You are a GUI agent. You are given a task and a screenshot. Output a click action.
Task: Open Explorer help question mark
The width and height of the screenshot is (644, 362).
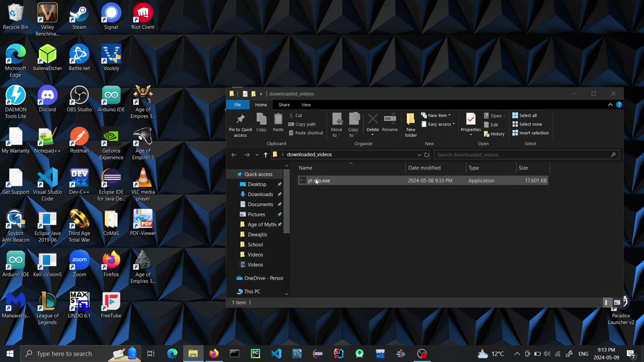[x=619, y=105]
